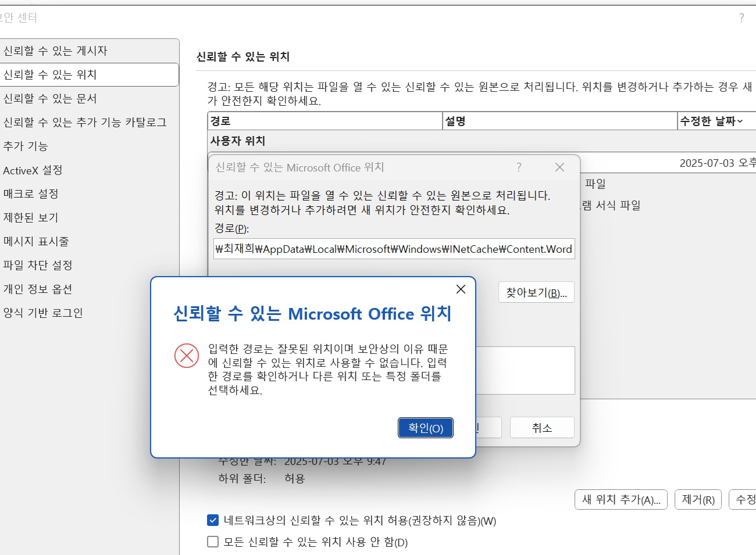This screenshot has width=756, height=555.
Task: Click the red error icon in popup
Action: (187, 356)
